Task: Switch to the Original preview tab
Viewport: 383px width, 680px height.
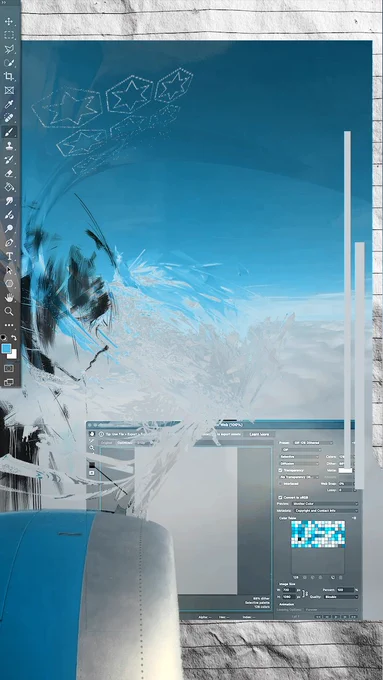Action: [x=106, y=443]
